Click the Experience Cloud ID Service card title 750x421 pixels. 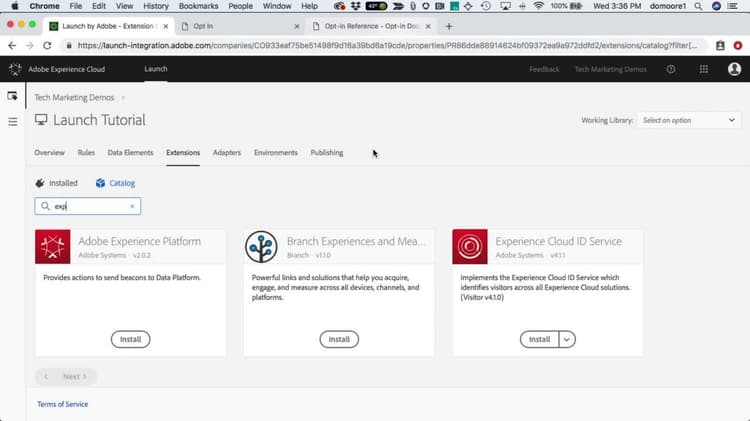[x=559, y=241]
